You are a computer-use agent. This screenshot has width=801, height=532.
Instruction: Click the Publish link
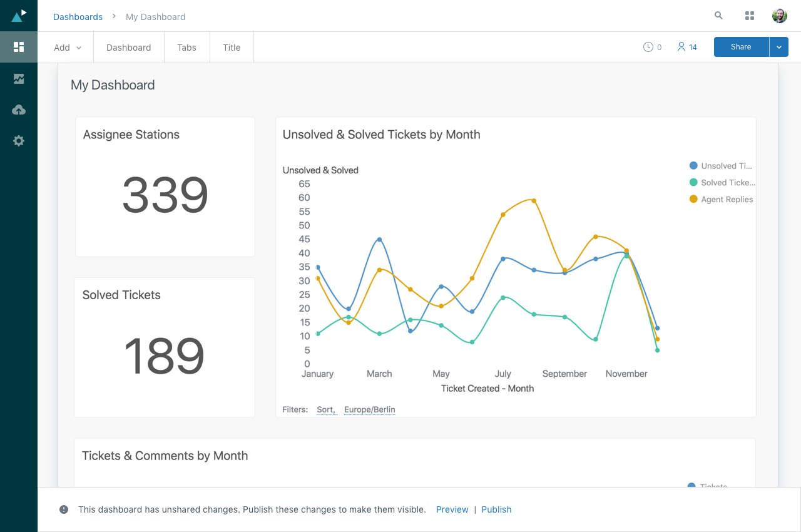496,509
